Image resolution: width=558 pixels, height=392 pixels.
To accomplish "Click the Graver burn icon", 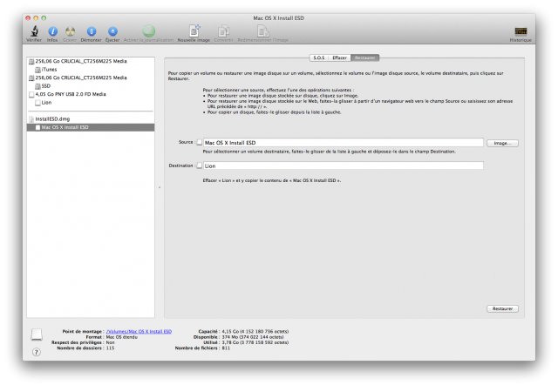I will (70, 31).
